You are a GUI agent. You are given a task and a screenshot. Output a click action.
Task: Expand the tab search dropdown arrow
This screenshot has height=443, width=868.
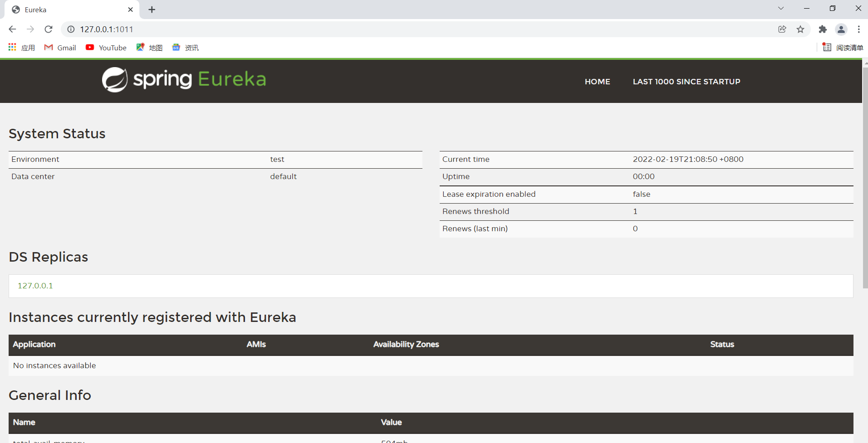781,8
